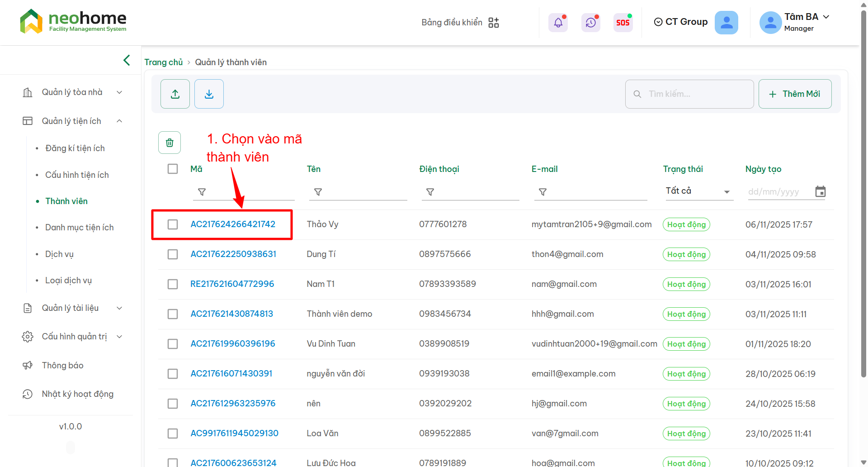Check the box for Nam T1 row
The width and height of the screenshot is (868, 467).
point(173,284)
